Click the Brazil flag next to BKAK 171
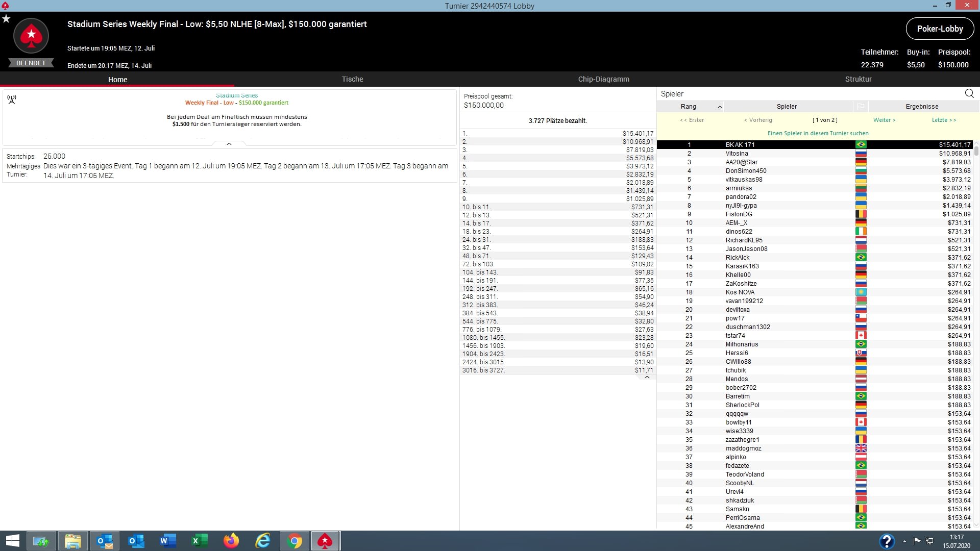980x551 pixels. pos(861,145)
